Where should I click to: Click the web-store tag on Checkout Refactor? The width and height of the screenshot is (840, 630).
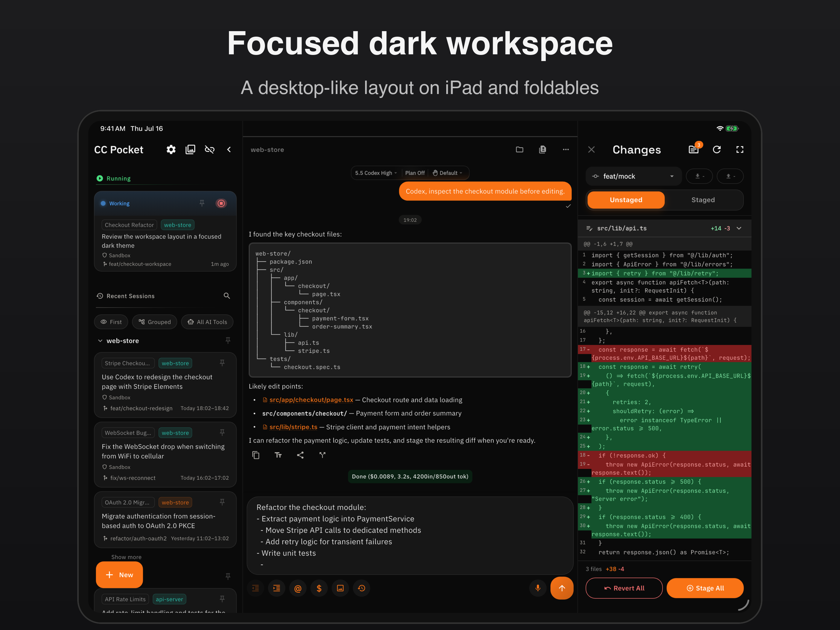pos(177,225)
